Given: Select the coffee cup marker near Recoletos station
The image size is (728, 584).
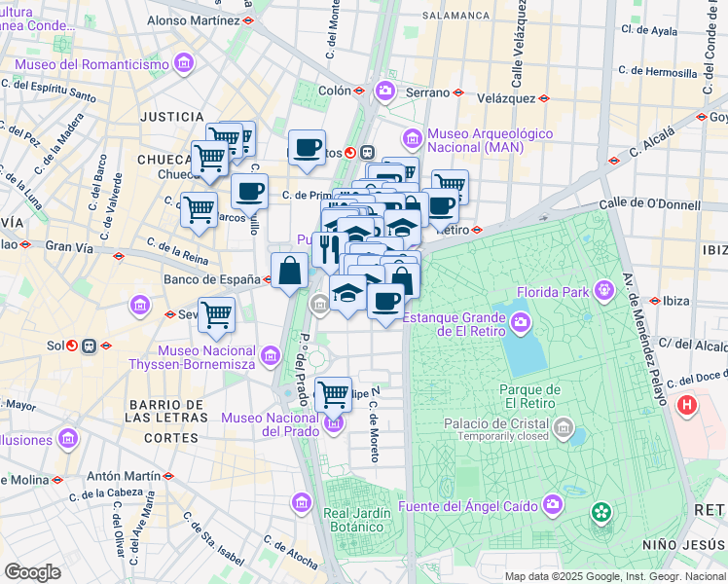Looking at the screenshot, I should (307, 150).
